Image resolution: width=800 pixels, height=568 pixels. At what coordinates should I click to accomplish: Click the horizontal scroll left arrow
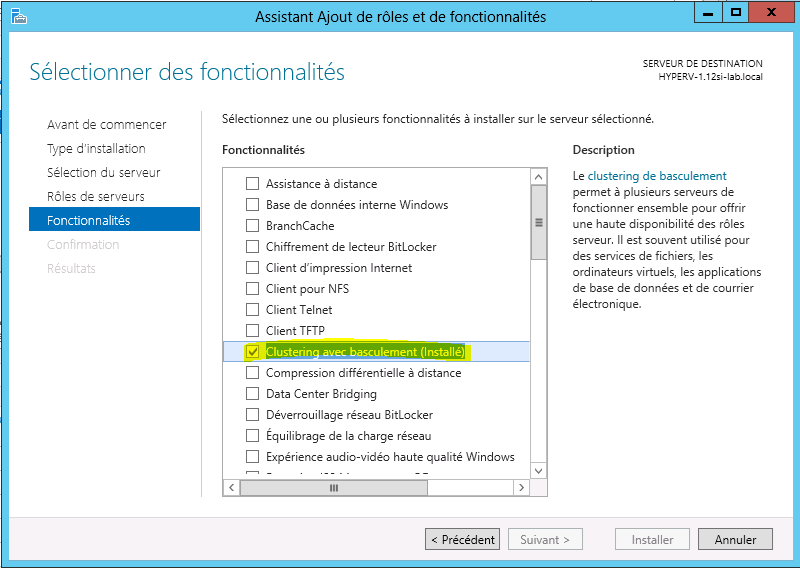pos(232,487)
